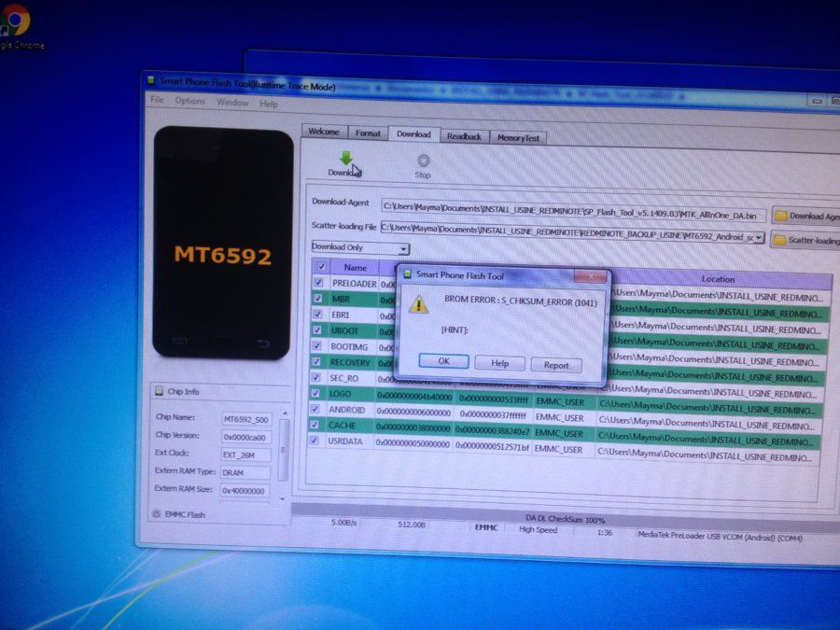840x630 pixels.
Task: Open the File menu
Action: tap(157, 100)
